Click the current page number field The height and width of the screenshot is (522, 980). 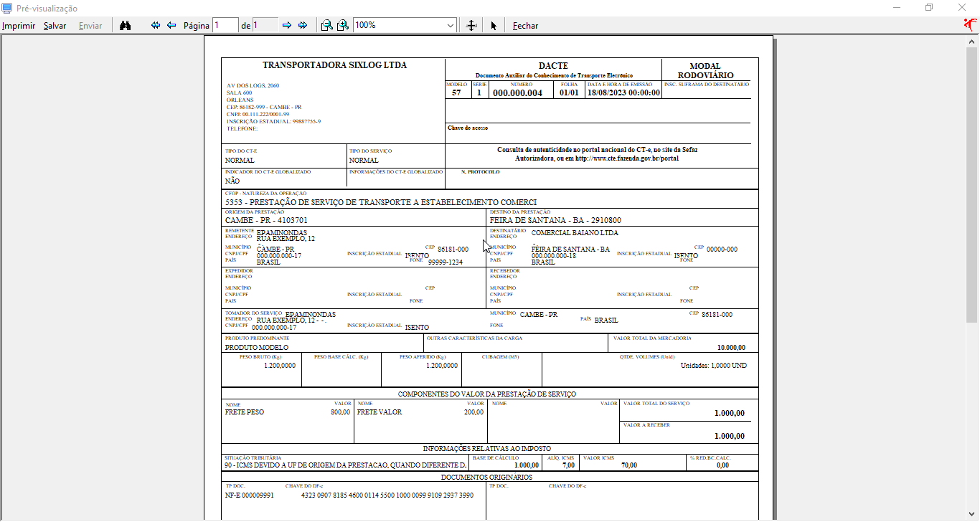click(225, 25)
